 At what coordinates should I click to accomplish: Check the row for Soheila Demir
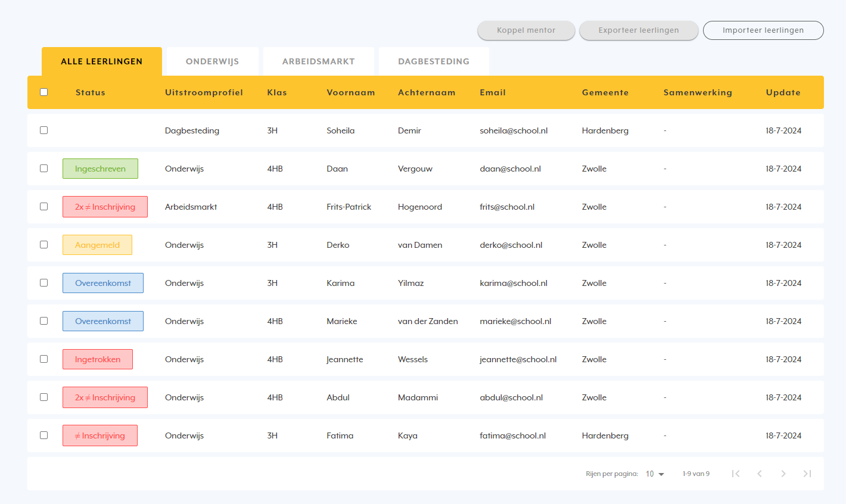(x=43, y=130)
